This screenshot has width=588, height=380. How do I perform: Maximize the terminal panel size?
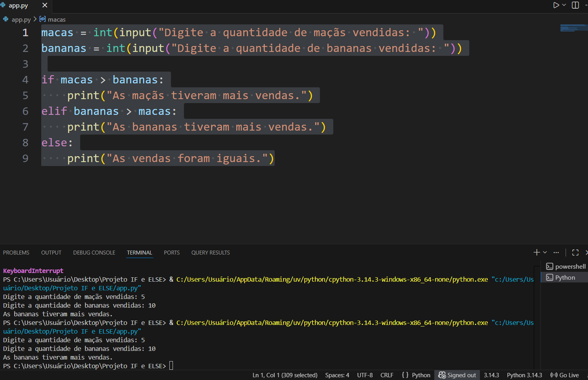click(575, 253)
